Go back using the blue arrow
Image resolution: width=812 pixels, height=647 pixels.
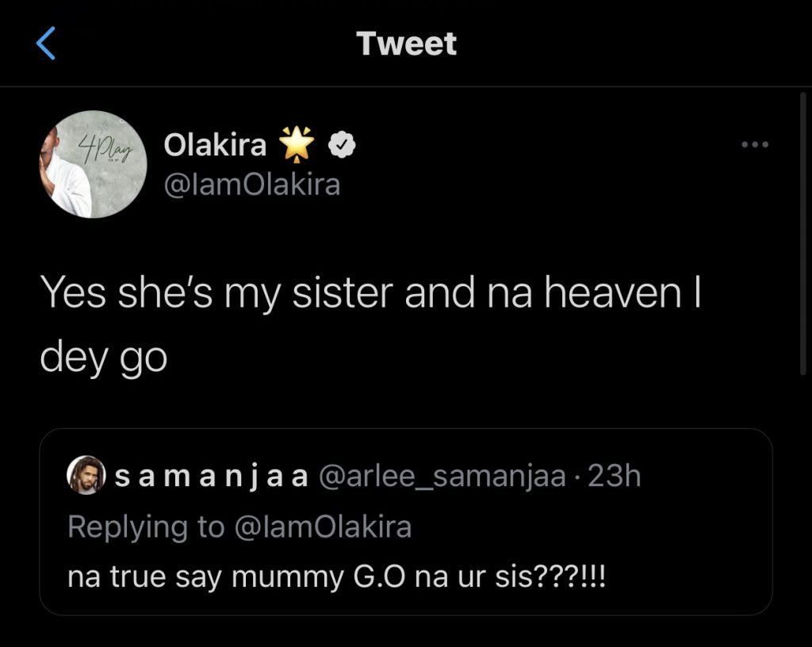pos(47,44)
